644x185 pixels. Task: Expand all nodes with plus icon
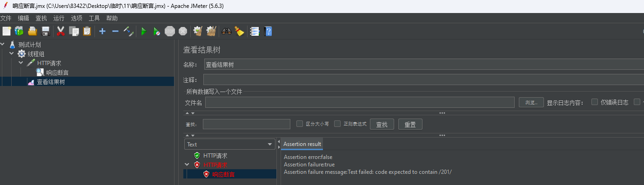(102, 31)
